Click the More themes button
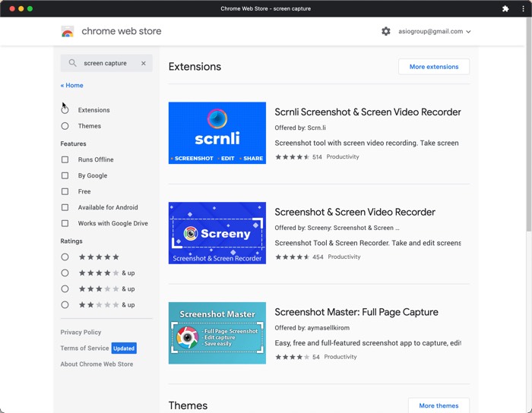532x413 pixels. pos(439,405)
